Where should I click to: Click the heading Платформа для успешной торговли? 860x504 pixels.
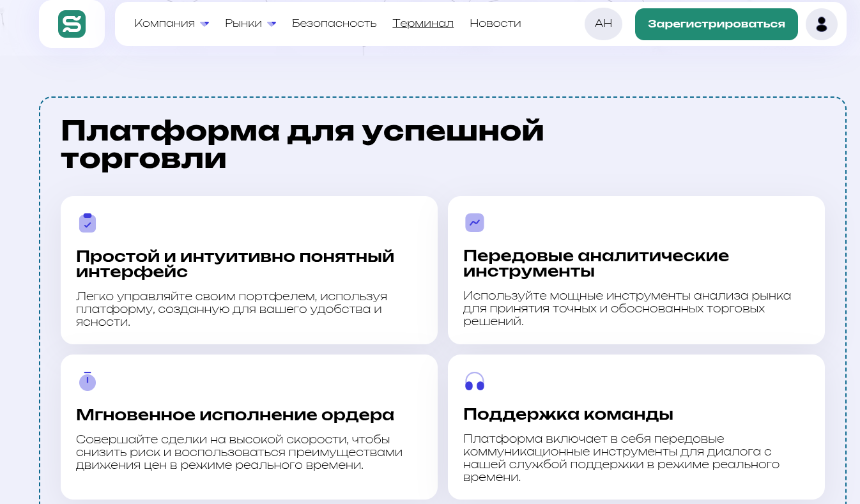(302, 145)
